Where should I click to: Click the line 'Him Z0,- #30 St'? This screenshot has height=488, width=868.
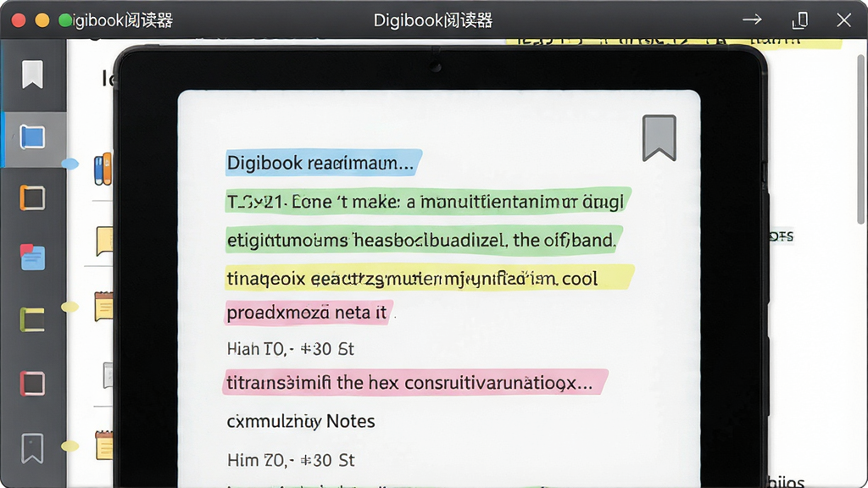[x=291, y=460]
